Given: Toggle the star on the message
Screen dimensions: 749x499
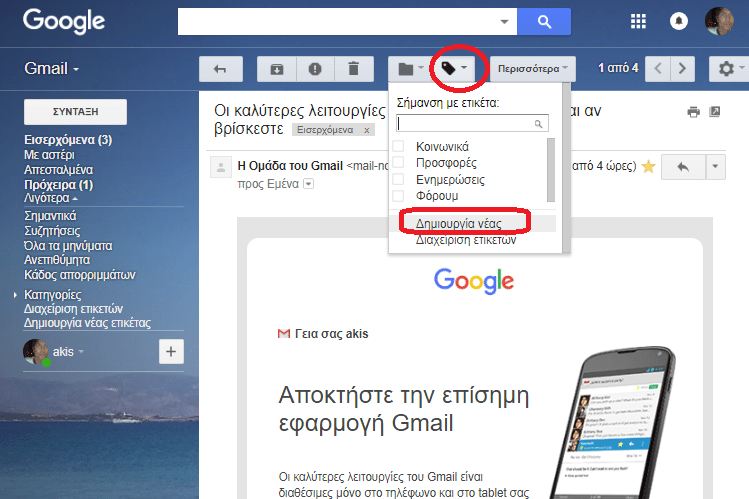Looking at the screenshot, I should tap(648, 166).
